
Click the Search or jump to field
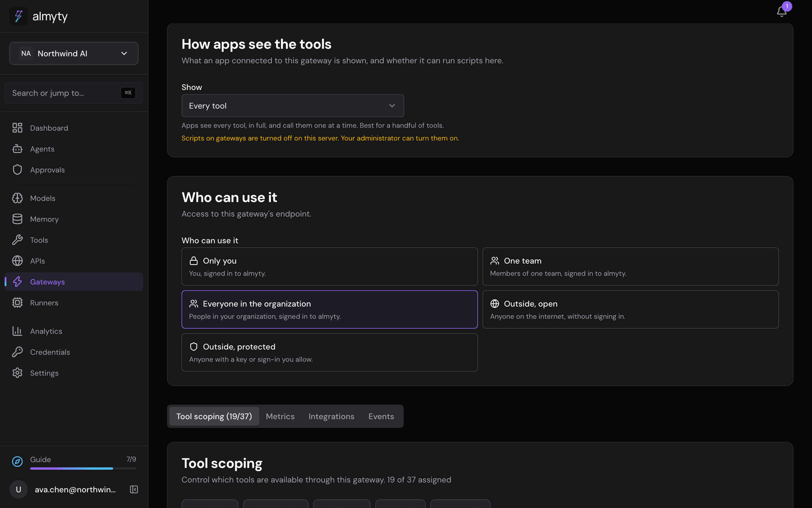[74, 93]
